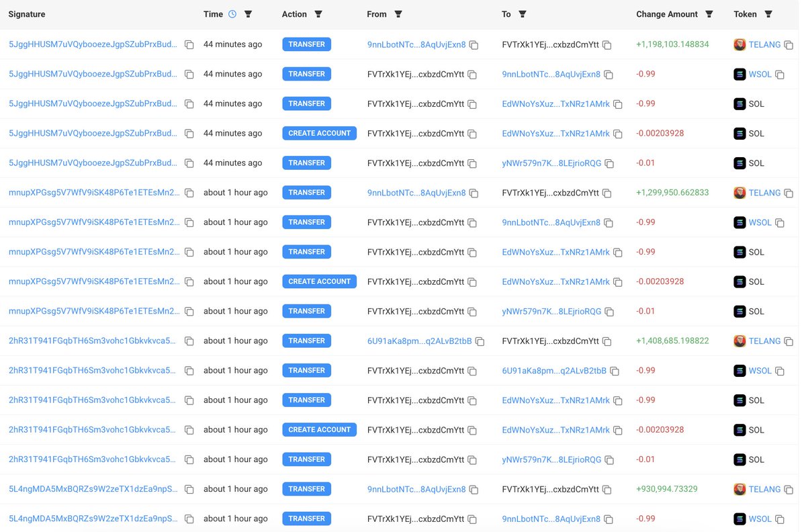
Task: Copy WSOL token in the 2hR31T row
Action: pyautogui.click(x=780, y=371)
